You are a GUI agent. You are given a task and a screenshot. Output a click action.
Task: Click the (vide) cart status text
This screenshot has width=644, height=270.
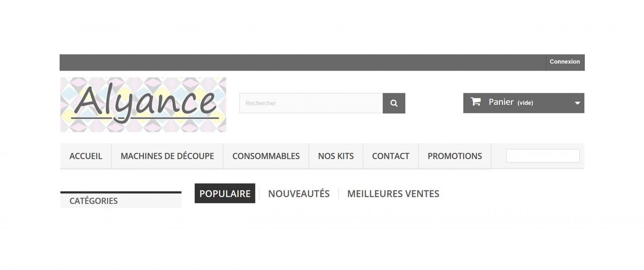(525, 103)
